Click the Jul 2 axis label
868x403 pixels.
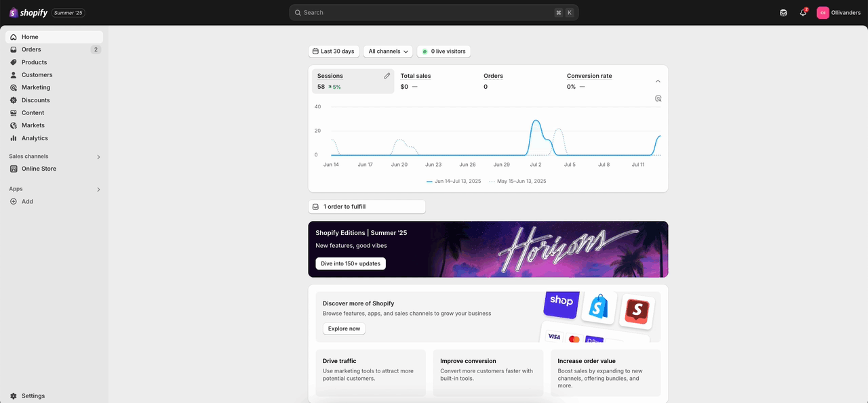coord(536,165)
